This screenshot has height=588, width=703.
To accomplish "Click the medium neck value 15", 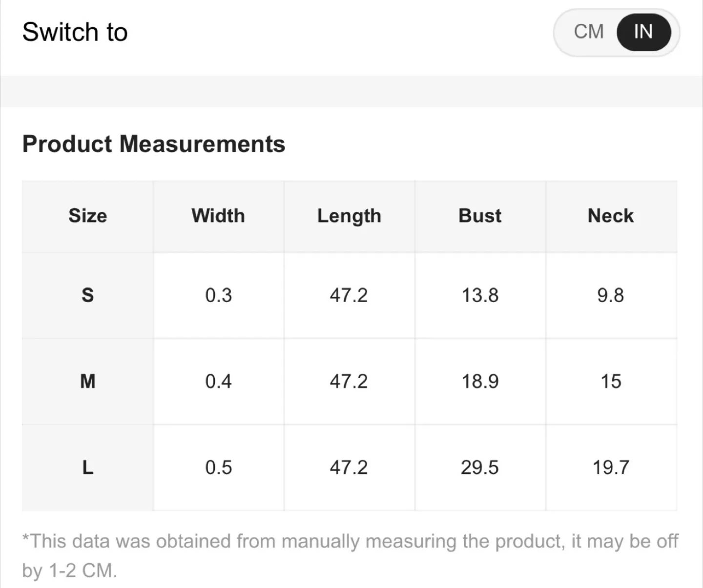I will pyautogui.click(x=611, y=381).
